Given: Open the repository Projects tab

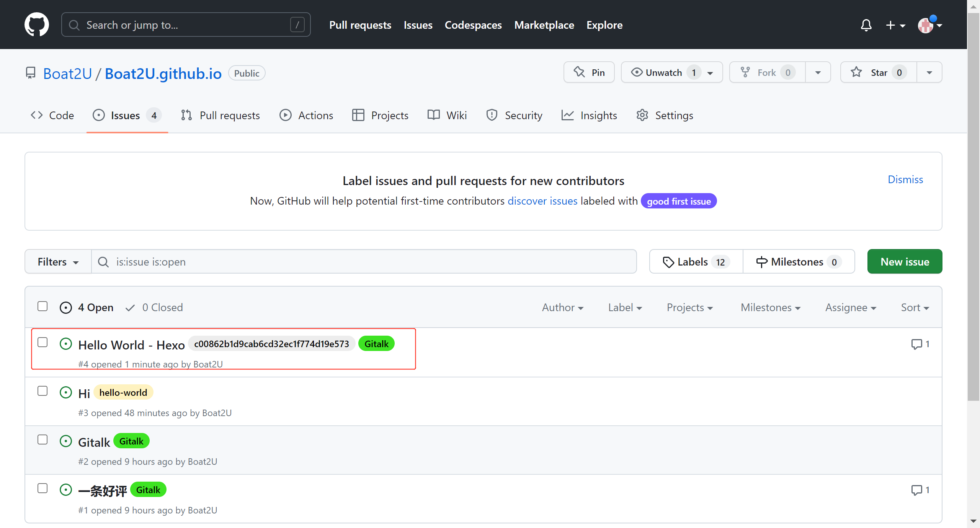Looking at the screenshot, I should pos(380,115).
